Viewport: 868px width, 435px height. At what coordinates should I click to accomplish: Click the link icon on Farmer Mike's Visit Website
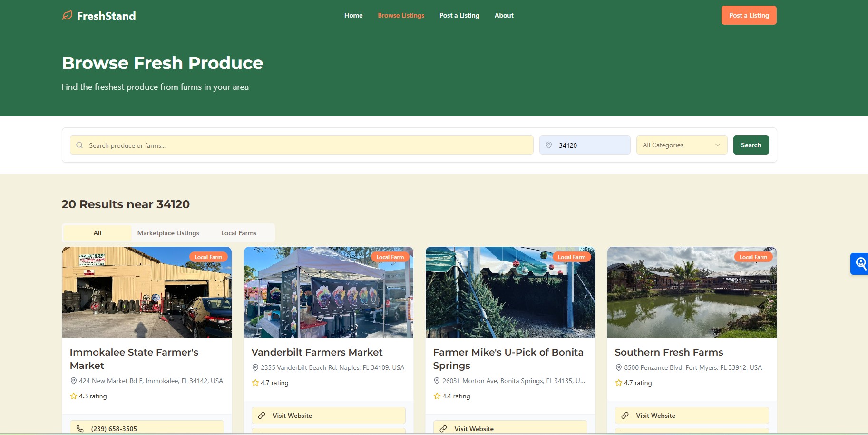tap(443, 429)
